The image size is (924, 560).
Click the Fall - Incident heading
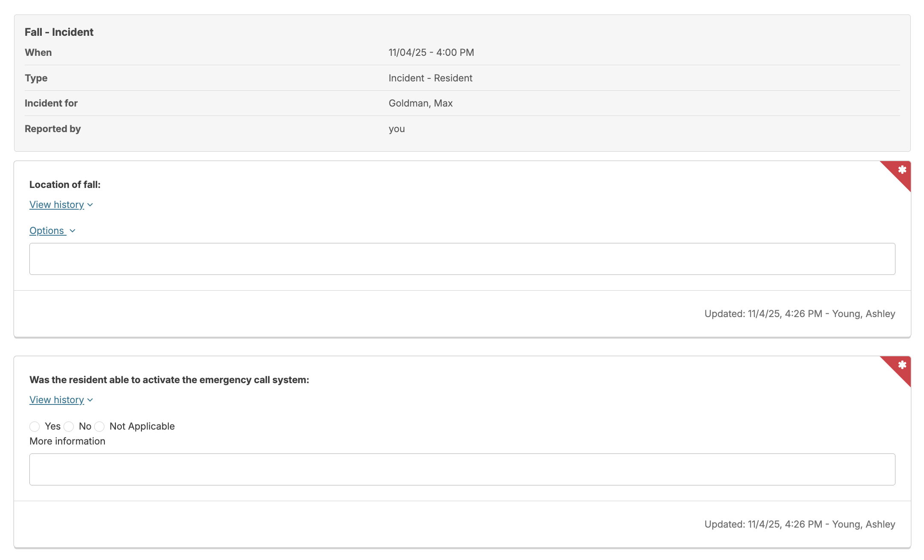59,32
